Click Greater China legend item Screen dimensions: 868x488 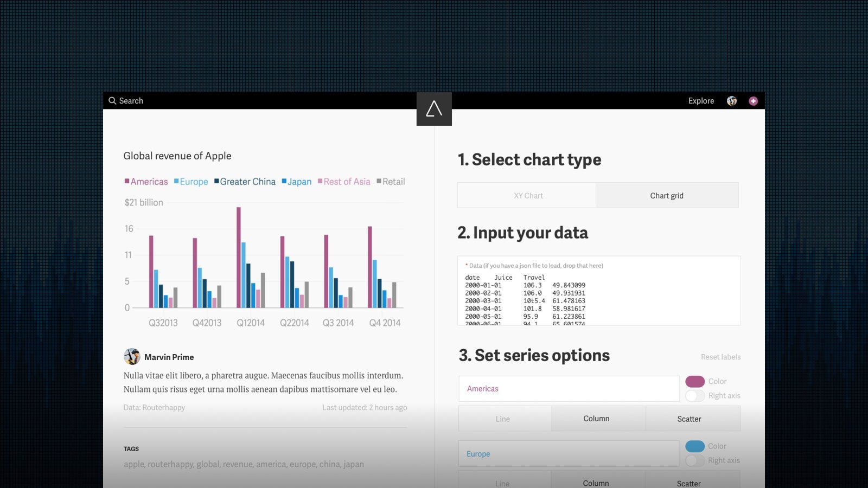tap(245, 182)
